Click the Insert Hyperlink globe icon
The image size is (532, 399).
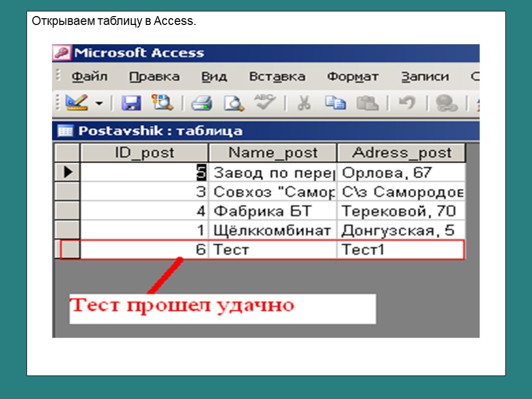pos(446,103)
